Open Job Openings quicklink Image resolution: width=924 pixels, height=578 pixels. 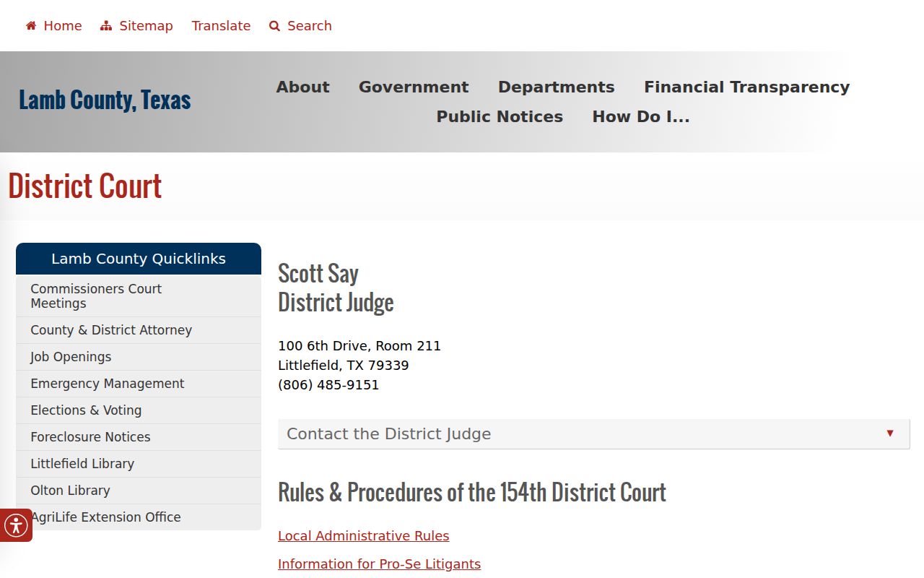pos(139,357)
